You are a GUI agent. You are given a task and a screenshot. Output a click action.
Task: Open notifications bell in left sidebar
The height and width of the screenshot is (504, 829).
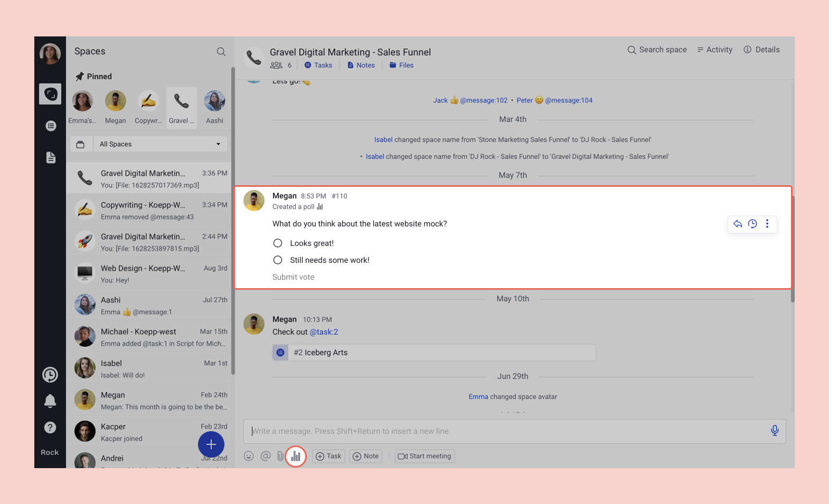point(50,401)
